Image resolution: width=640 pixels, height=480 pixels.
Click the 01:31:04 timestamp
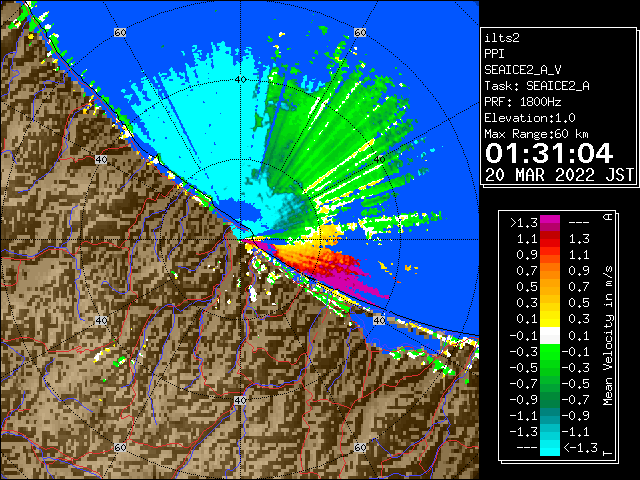(549, 153)
